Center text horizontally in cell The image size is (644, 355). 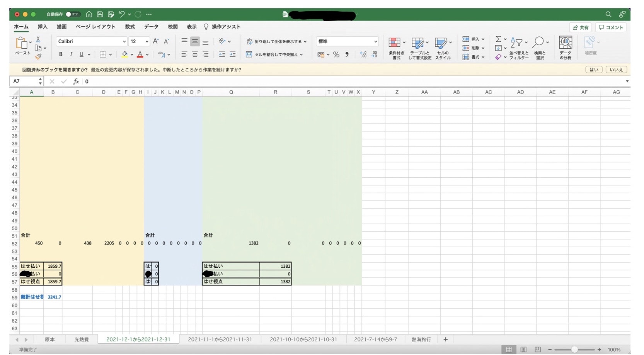click(195, 54)
